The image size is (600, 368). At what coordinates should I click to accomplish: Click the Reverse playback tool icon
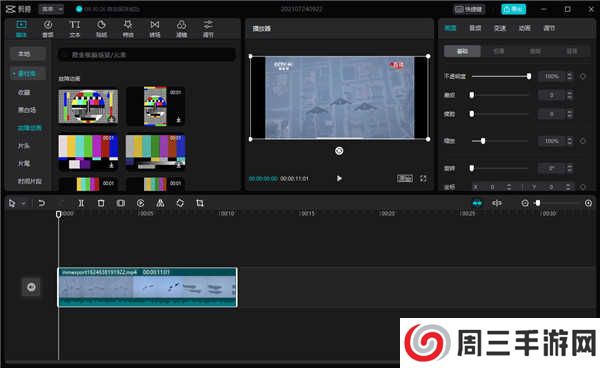pos(140,203)
